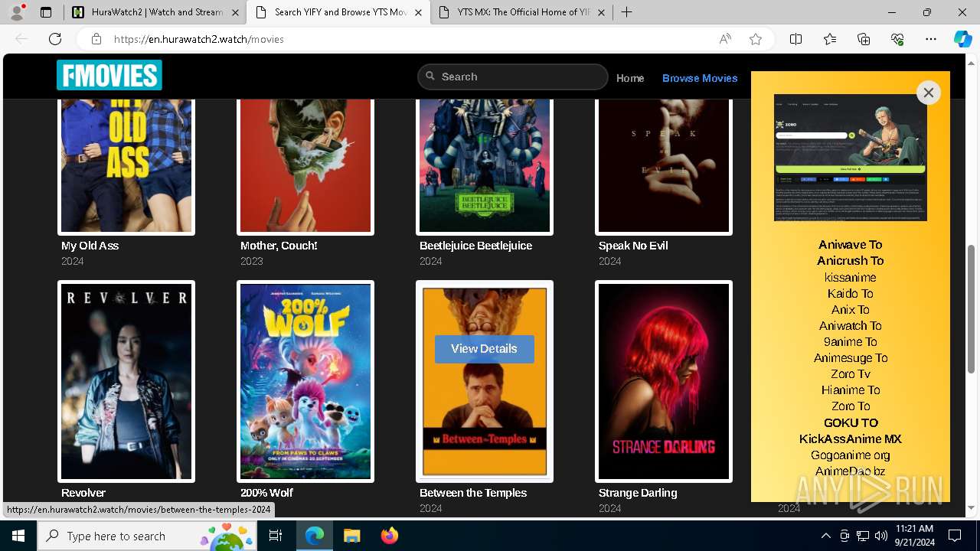This screenshot has height=551, width=980.
Task: Switch to Search YIFY and Browse tab
Action: [x=338, y=12]
